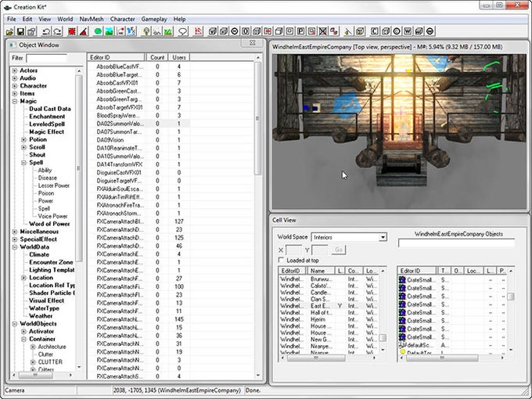The height and width of the screenshot is (399, 532).
Task: Toggle the light bulb lighting icon
Action: click(x=146, y=32)
